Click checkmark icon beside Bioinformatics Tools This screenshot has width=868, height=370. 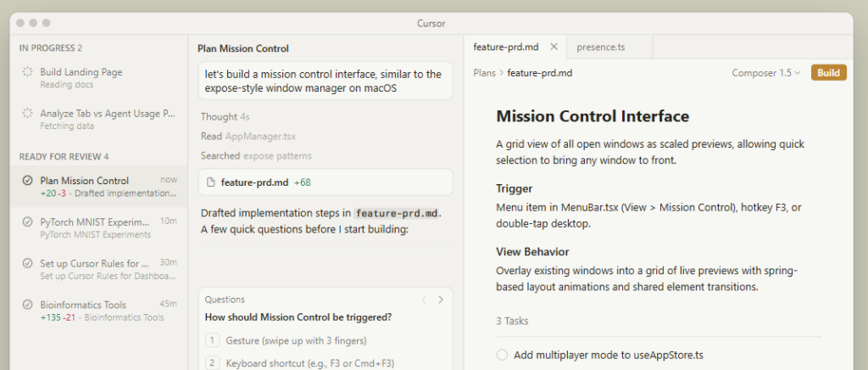tap(27, 305)
